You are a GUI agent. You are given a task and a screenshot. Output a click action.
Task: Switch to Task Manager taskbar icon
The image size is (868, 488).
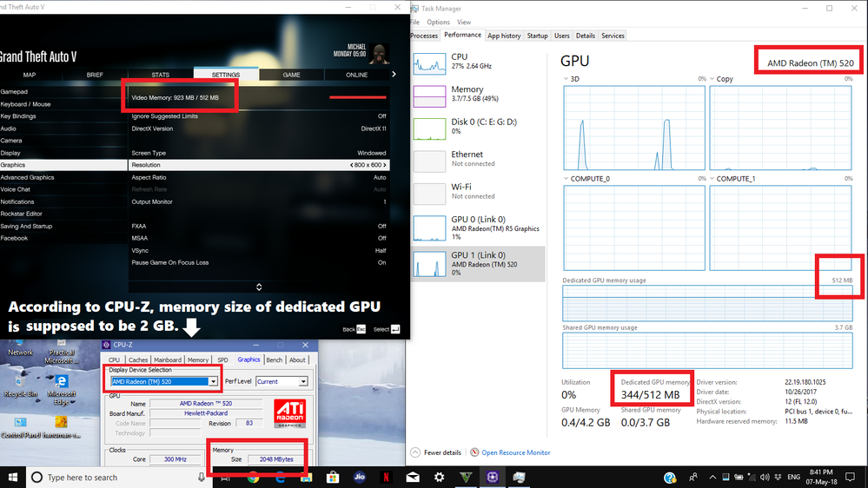(519, 477)
